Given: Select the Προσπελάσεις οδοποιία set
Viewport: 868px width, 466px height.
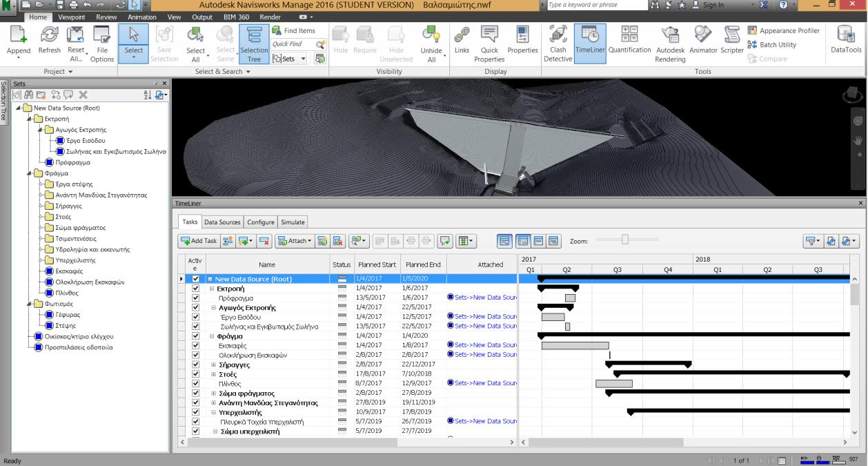Looking at the screenshot, I should (79, 347).
